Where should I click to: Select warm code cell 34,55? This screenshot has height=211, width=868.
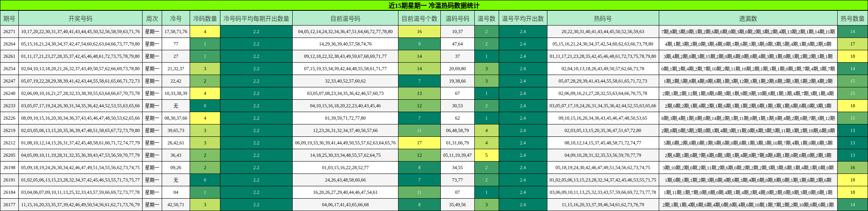point(458,168)
